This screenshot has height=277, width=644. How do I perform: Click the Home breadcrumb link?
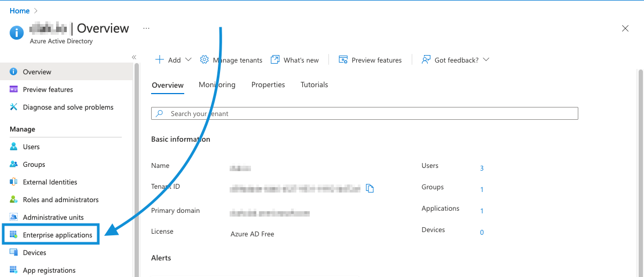point(20,11)
